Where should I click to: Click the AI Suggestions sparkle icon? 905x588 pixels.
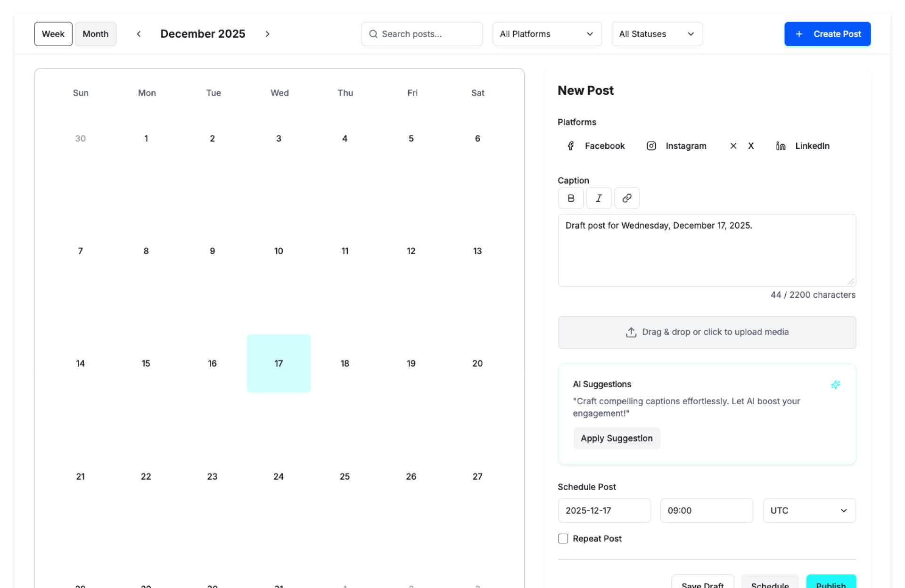point(835,385)
